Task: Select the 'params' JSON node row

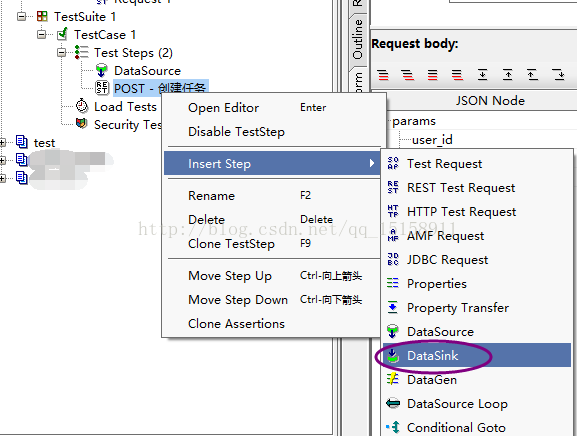Action: [414, 121]
